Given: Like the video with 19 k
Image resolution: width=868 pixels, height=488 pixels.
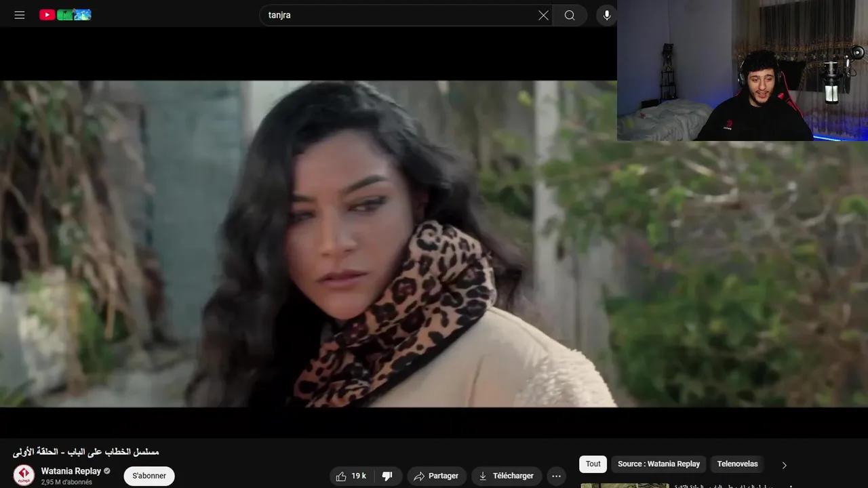Looking at the screenshot, I should pyautogui.click(x=351, y=476).
